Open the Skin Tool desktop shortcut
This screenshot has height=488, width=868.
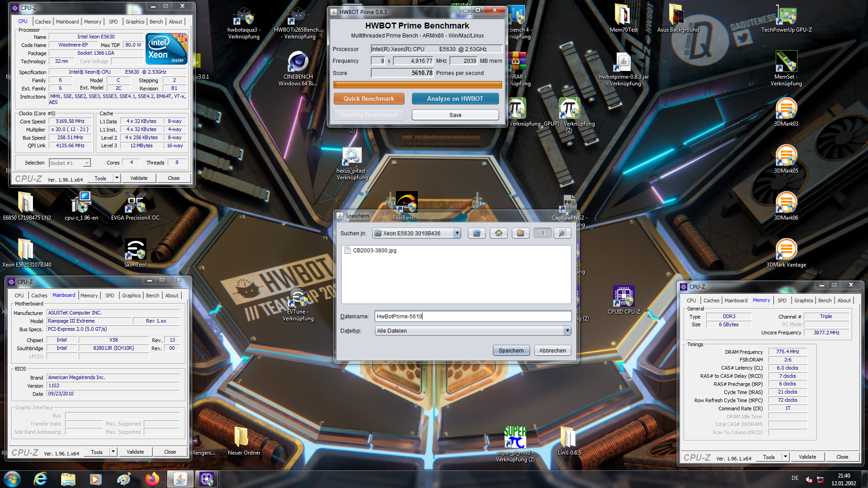pos(135,253)
